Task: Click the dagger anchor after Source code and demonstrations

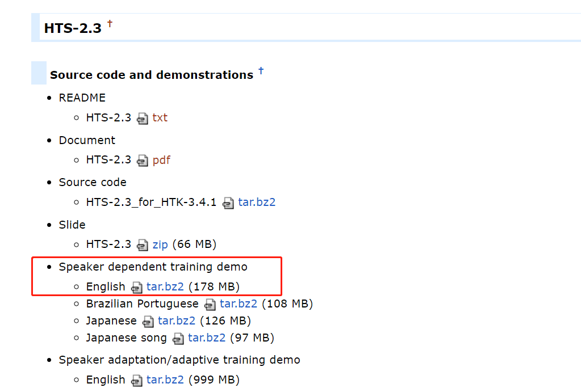Action: coord(261,70)
